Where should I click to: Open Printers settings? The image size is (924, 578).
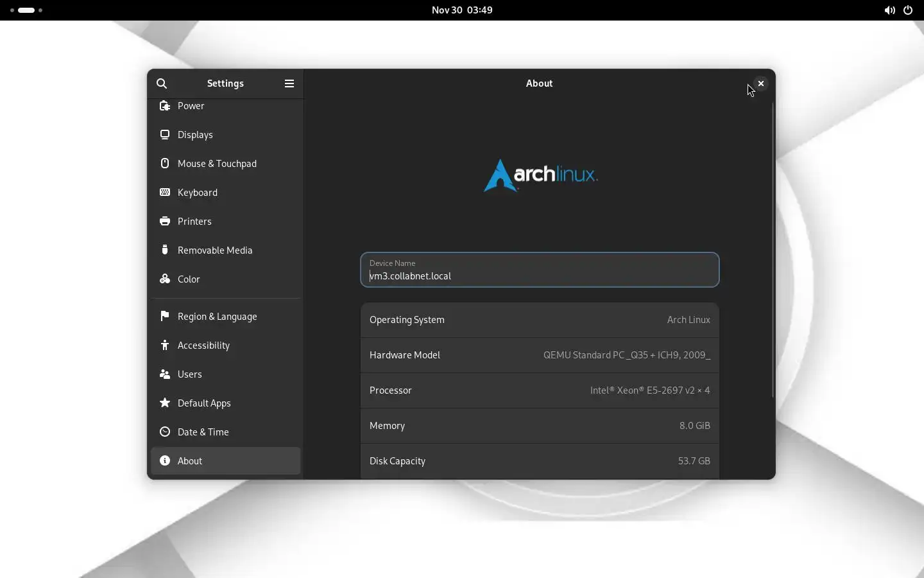pos(226,222)
